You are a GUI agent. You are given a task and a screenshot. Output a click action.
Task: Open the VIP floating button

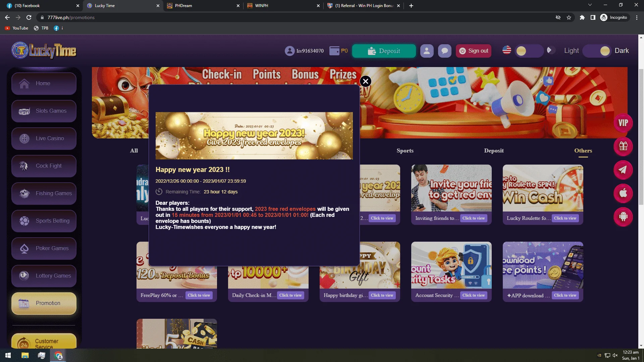click(623, 123)
